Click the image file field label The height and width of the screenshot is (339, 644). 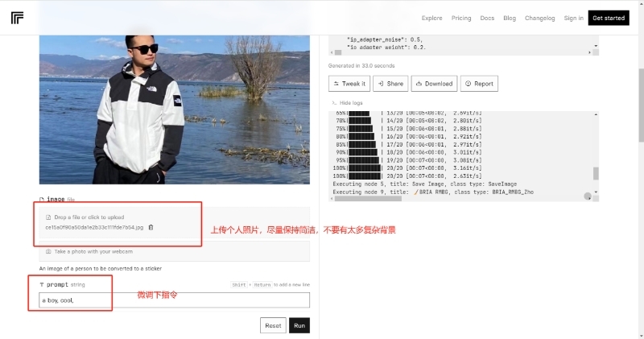coord(57,199)
